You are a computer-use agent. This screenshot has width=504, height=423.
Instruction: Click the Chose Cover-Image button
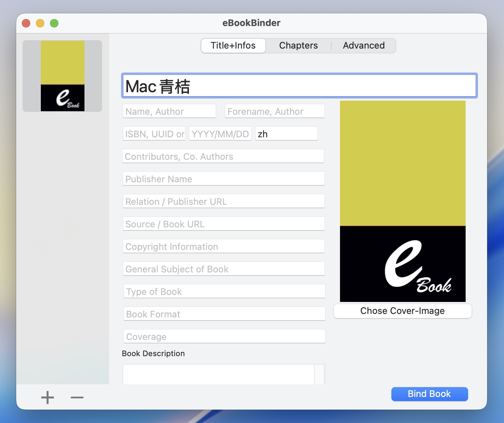[402, 311]
